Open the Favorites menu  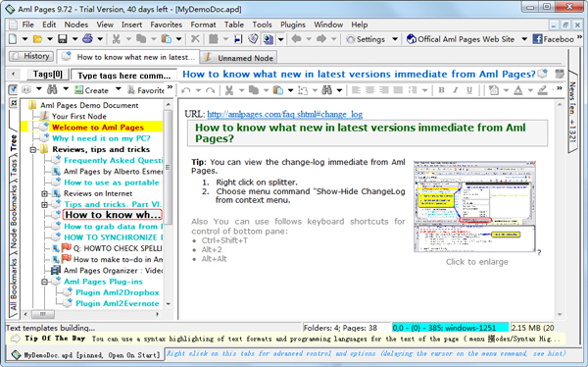167,25
